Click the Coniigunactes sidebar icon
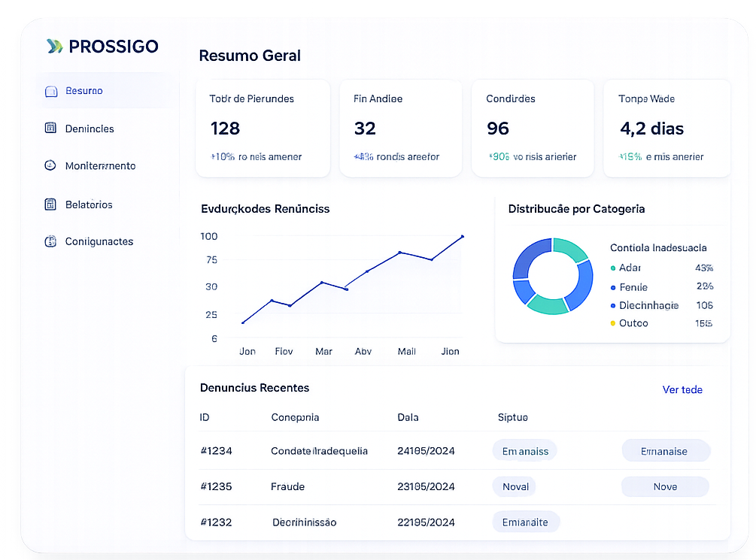The width and height of the screenshot is (756, 560). pos(50,241)
